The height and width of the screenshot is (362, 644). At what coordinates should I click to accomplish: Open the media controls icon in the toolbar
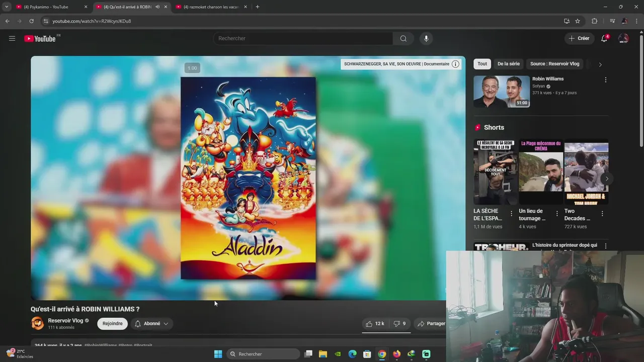(x=612, y=21)
